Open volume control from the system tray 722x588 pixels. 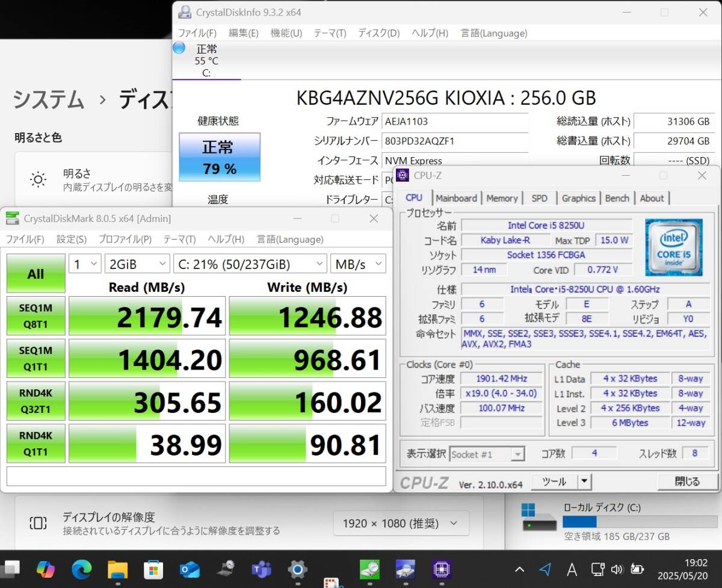point(617,569)
